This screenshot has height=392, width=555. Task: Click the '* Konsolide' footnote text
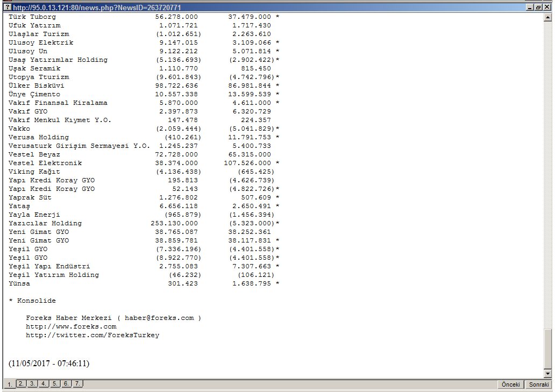[x=32, y=301]
